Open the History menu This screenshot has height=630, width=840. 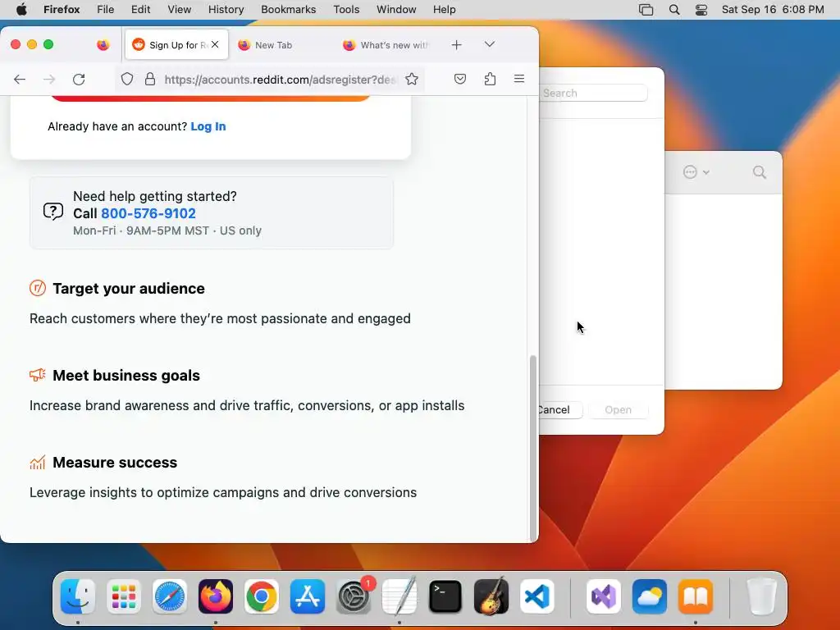pyautogui.click(x=226, y=10)
